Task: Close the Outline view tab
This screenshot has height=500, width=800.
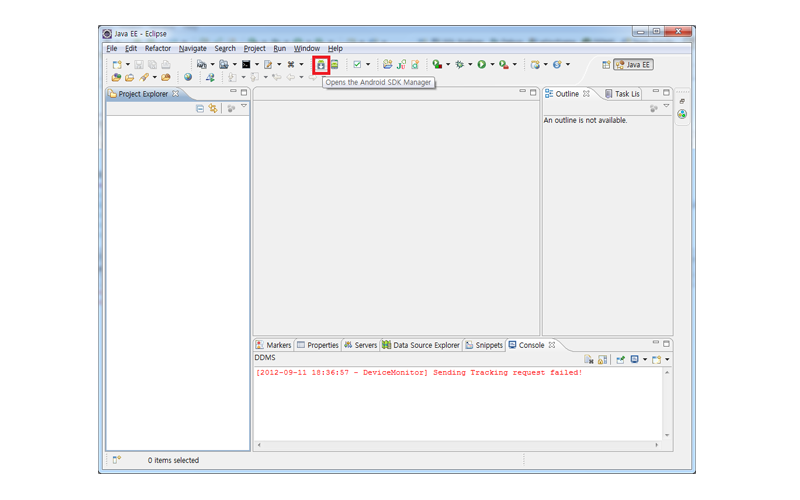Action: [586, 94]
